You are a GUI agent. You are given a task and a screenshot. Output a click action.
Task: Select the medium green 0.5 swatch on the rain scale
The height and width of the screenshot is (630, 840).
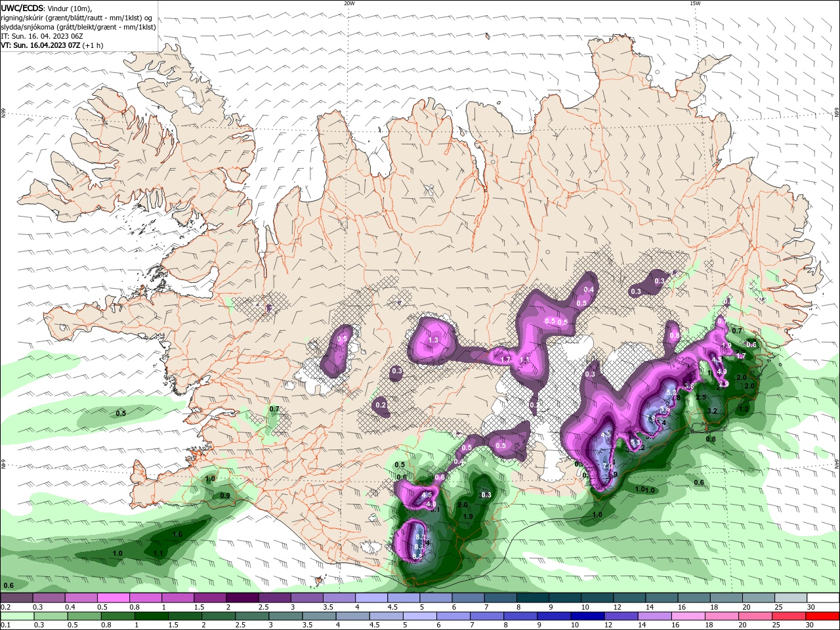[x=85, y=616]
